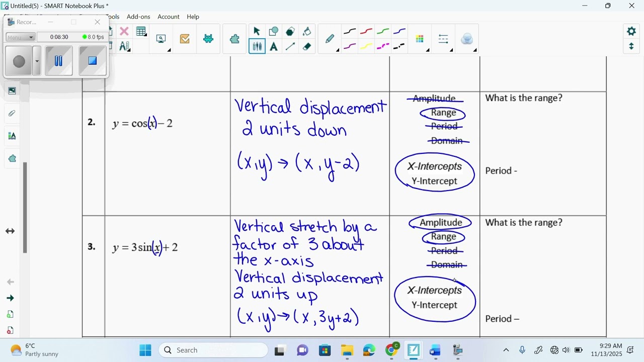
Task: Pick the red pen style
Action: click(x=366, y=32)
